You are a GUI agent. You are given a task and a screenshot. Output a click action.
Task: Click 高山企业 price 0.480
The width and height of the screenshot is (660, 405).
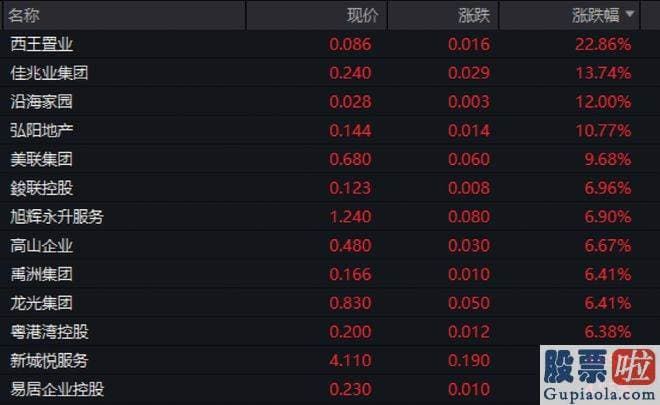pyautogui.click(x=350, y=245)
